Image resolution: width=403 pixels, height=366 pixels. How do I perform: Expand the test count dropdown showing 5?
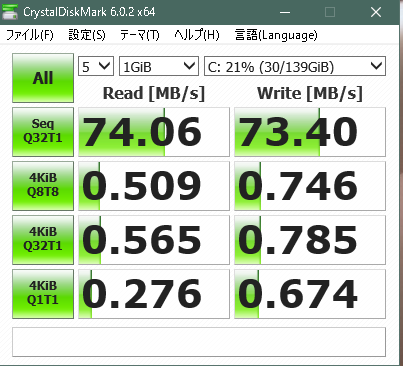pyautogui.click(x=96, y=66)
